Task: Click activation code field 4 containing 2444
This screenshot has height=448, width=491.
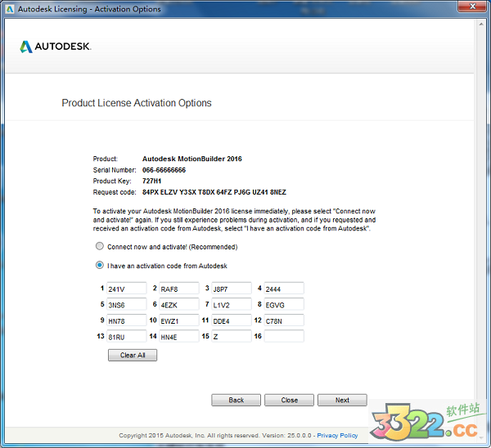Action: point(284,288)
